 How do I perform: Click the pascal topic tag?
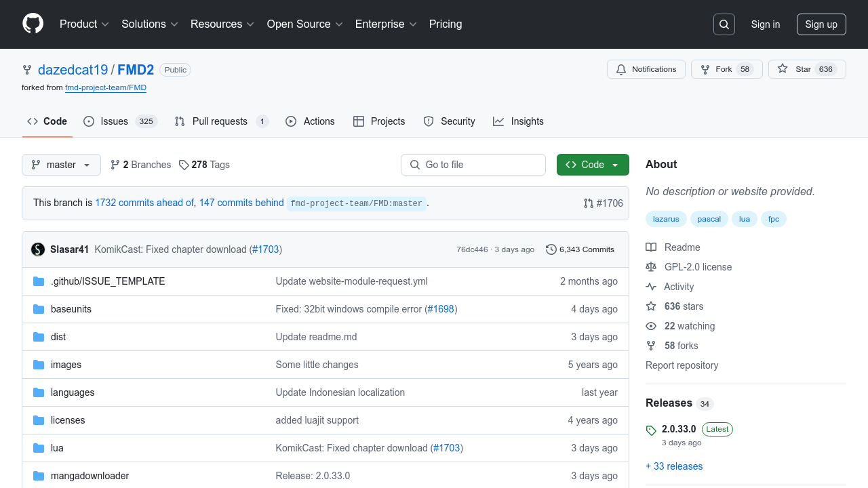point(709,219)
